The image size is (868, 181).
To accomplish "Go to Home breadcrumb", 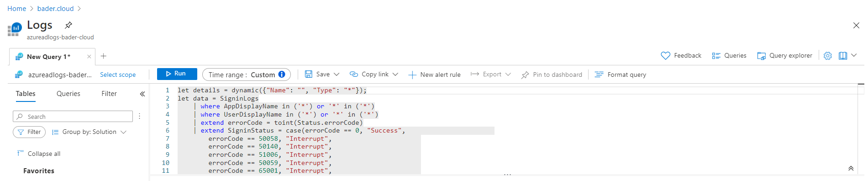I will pos(17,9).
